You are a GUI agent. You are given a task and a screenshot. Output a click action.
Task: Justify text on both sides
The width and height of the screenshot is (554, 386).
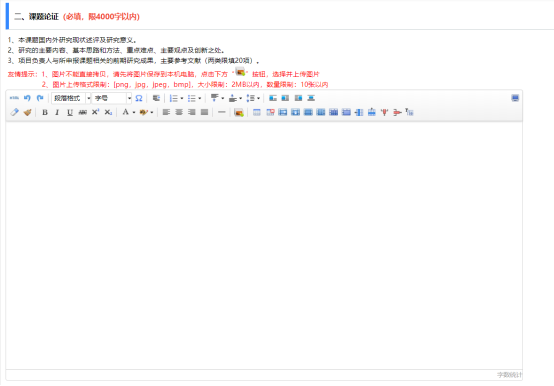[x=204, y=112]
